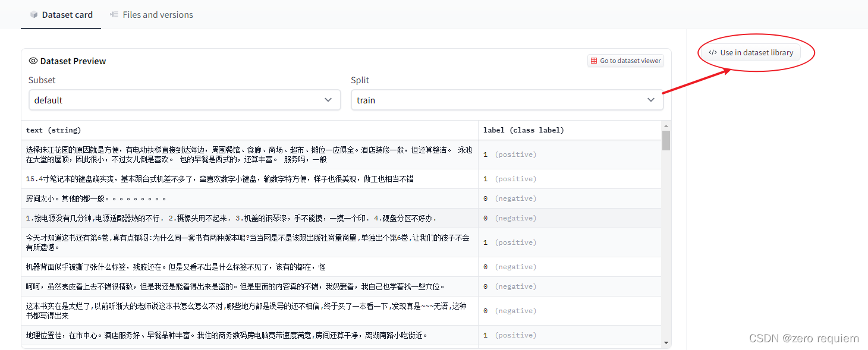Click the label (class label) column header
Image resolution: width=868 pixels, height=350 pixels.
point(570,130)
